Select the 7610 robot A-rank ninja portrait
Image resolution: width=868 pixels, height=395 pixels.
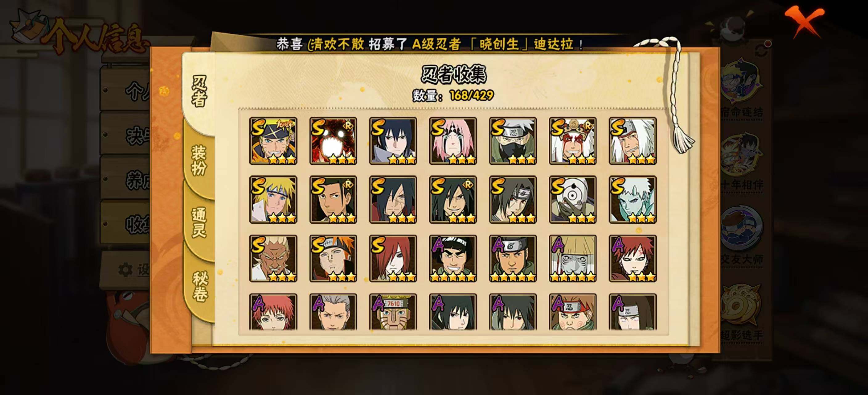393,312
